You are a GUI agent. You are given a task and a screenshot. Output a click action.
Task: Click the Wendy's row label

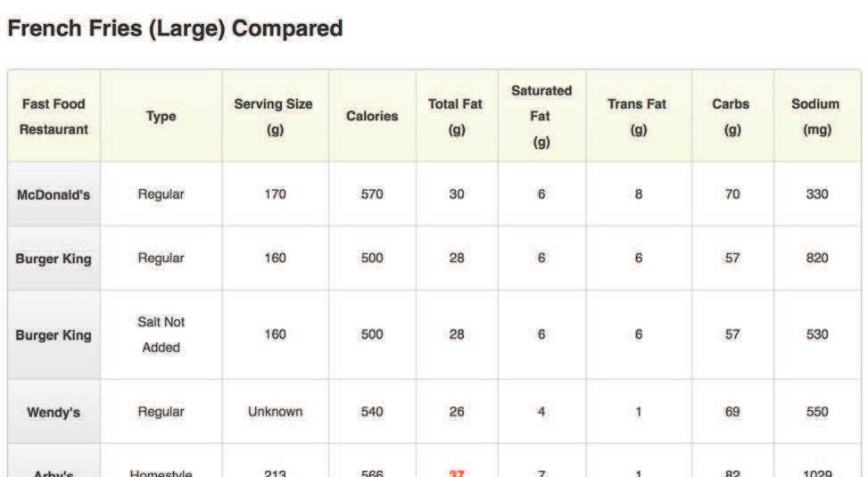coord(54,412)
